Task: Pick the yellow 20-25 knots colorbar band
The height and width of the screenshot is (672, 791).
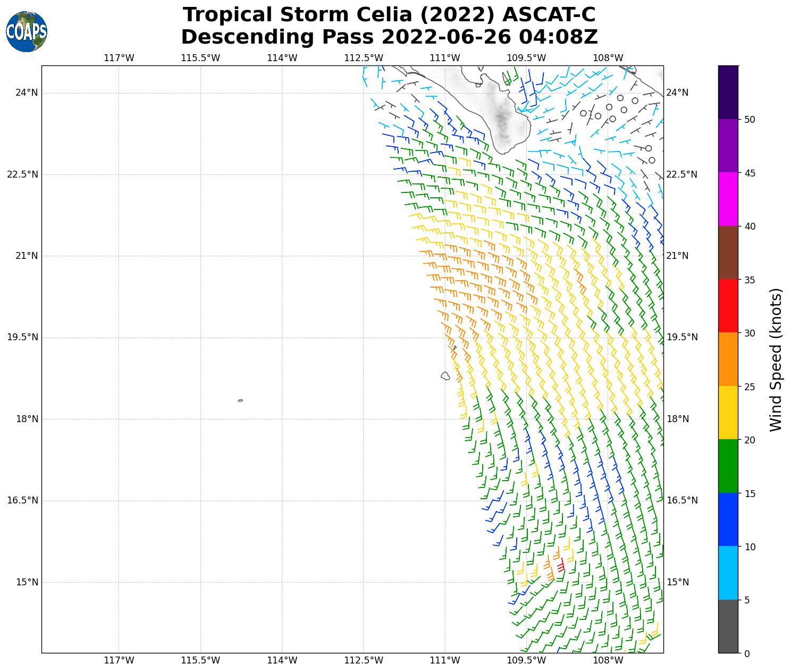Action: (728, 413)
